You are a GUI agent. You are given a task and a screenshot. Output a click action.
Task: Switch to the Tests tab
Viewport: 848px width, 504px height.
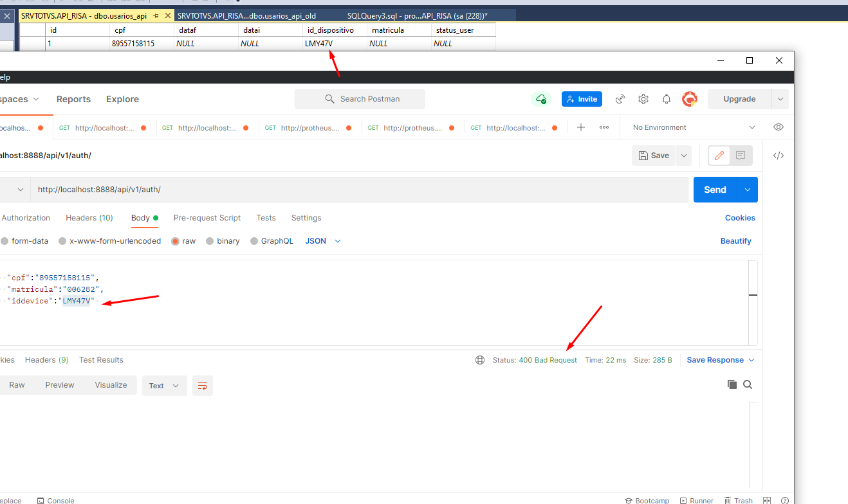[266, 218]
